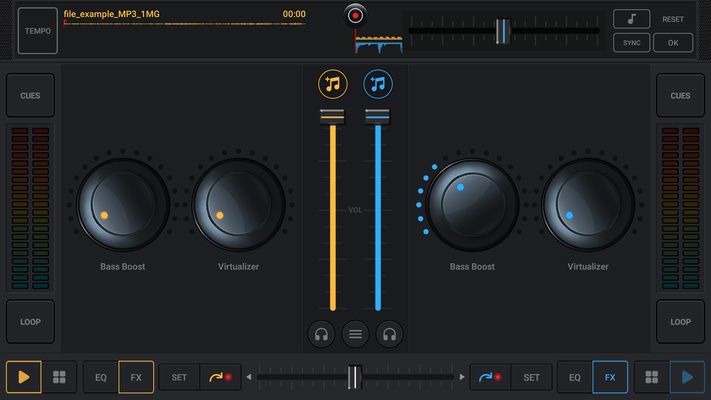
Task: Open the right deck CUES panel
Action: (680, 95)
